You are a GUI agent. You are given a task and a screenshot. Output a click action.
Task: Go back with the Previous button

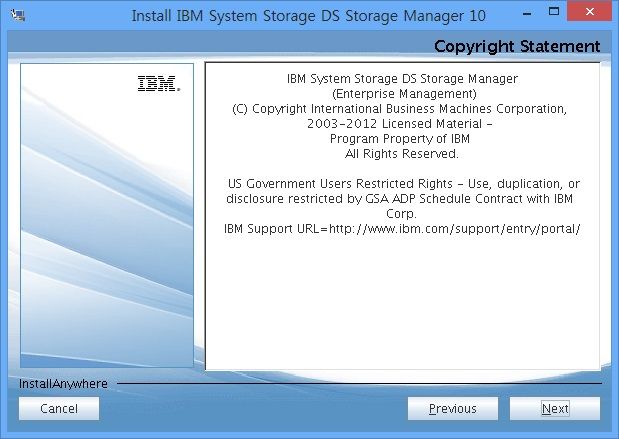point(453,409)
